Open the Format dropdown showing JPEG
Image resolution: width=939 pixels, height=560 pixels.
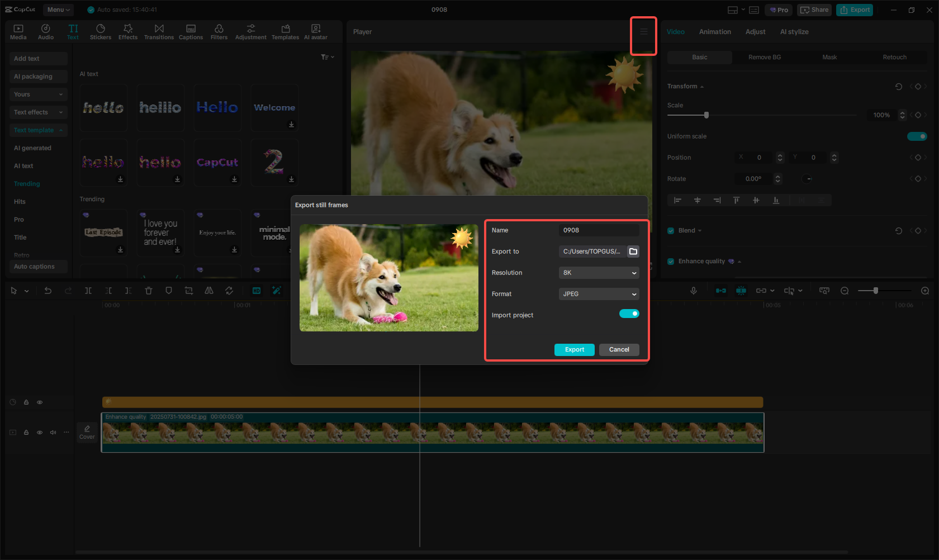599,294
